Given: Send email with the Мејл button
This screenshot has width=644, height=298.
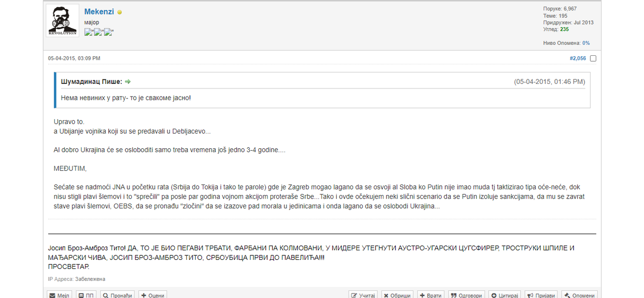Looking at the screenshot, I should (x=59, y=295).
